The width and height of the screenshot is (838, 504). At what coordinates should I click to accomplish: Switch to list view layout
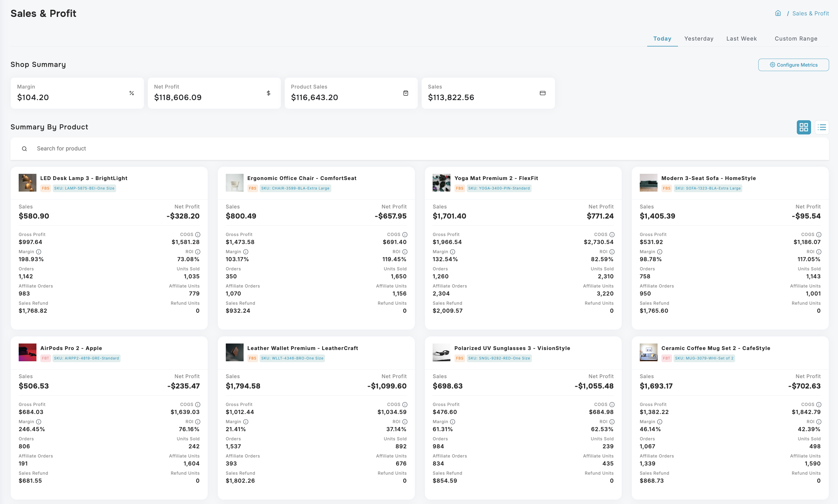822,127
